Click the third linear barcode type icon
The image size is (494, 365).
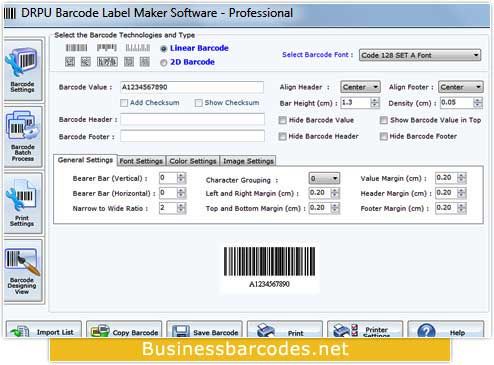138,48
